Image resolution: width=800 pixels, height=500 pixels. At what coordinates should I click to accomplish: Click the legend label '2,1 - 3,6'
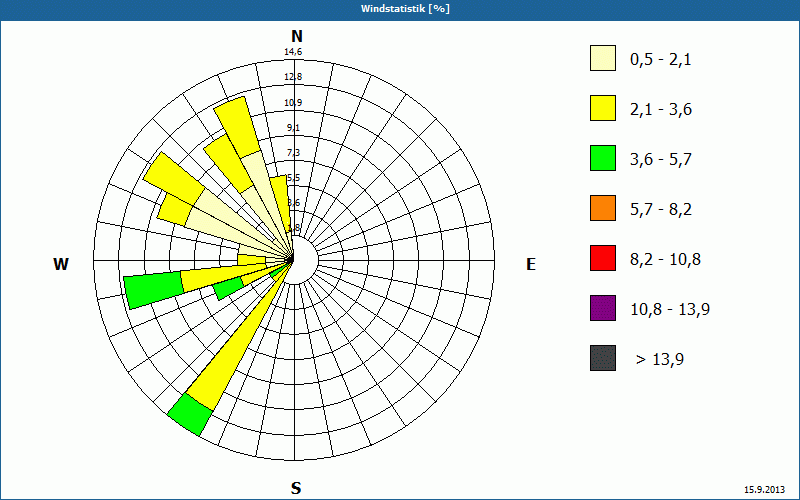tap(661, 110)
